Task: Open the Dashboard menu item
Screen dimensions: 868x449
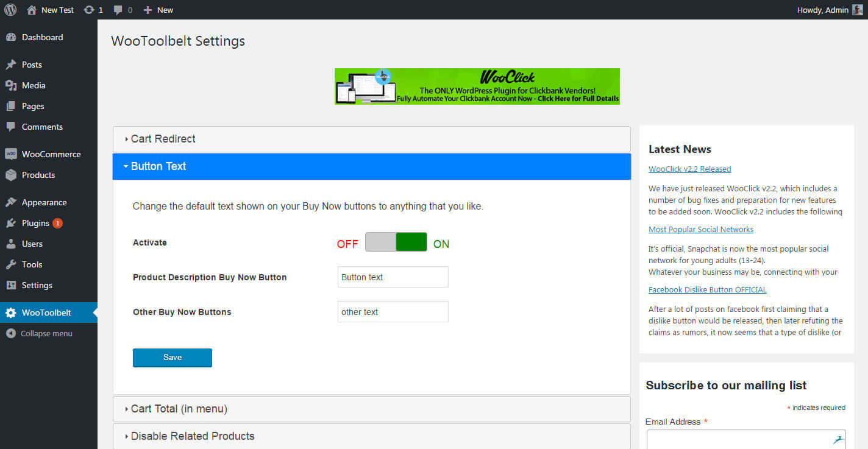Action: 49,37
